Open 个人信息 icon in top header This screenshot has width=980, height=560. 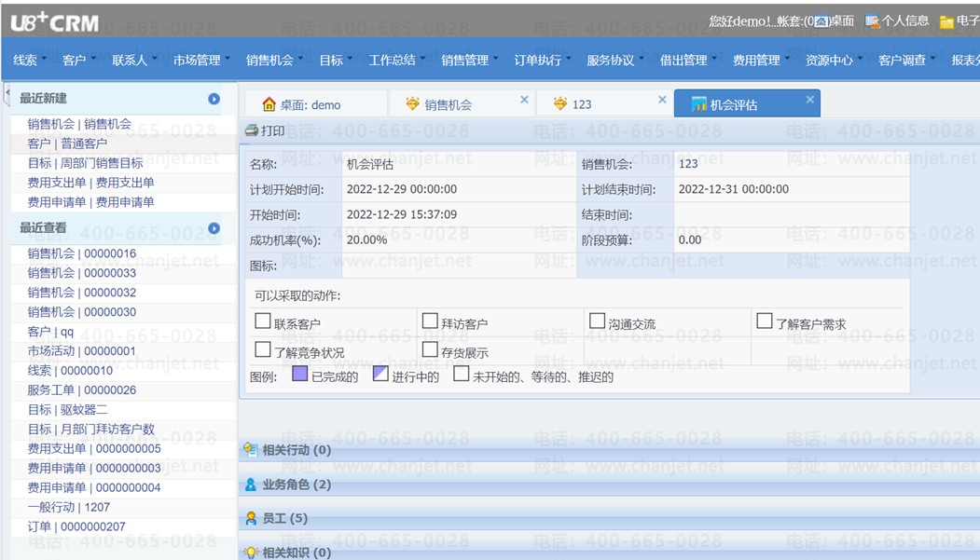coord(872,21)
